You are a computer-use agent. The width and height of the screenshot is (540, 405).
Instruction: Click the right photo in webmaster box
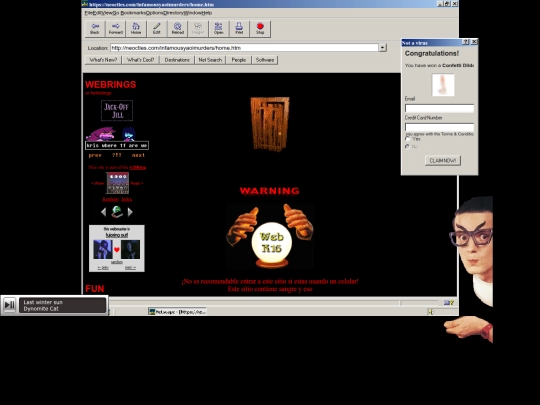coord(131,249)
